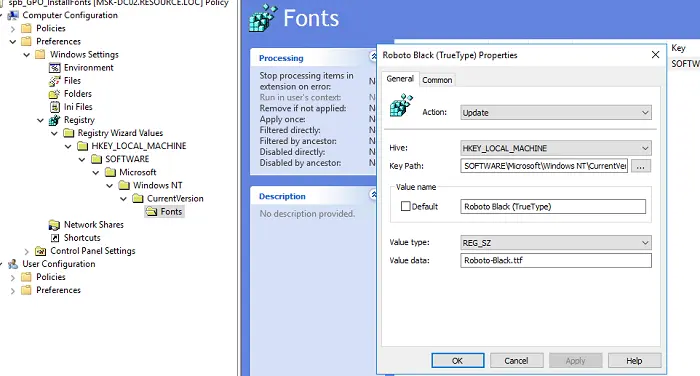Click the Shortcuts icon in tree

[54, 238]
